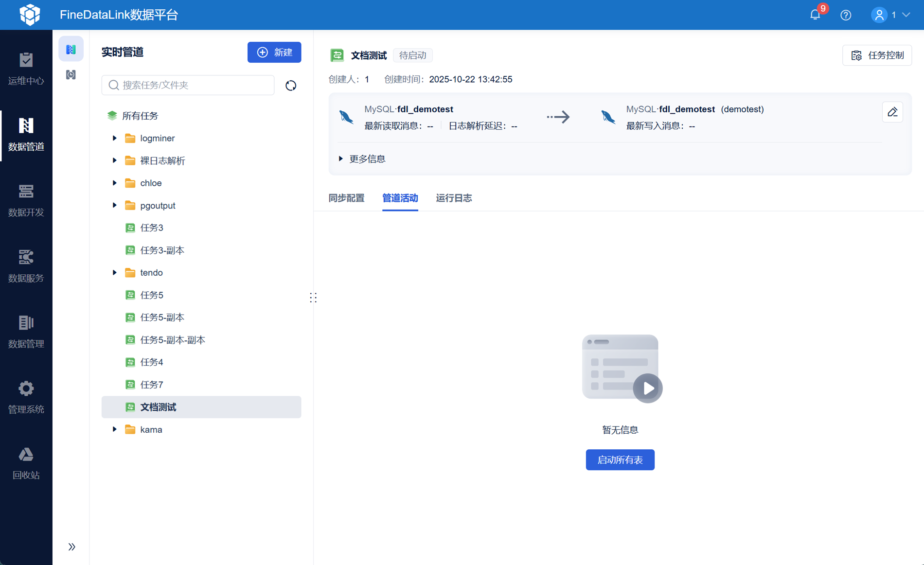The image size is (924, 565).
Task: Expand the logminer folder
Action: point(115,138)
